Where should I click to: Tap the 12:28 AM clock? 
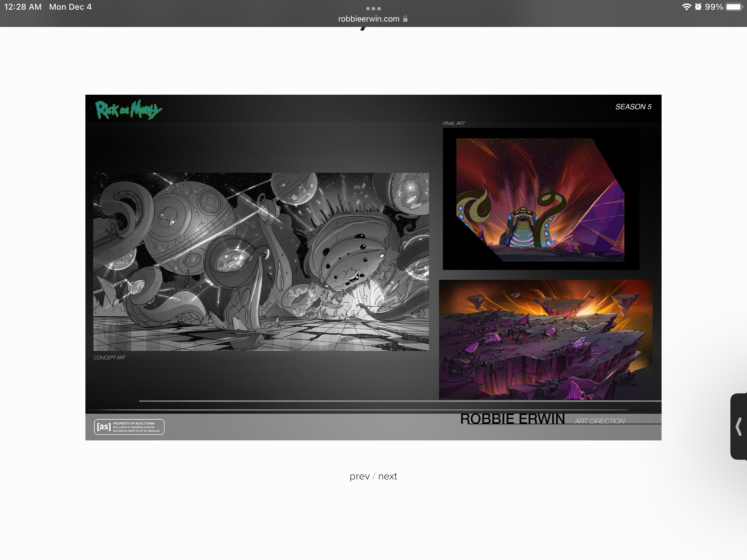point(23,7)
